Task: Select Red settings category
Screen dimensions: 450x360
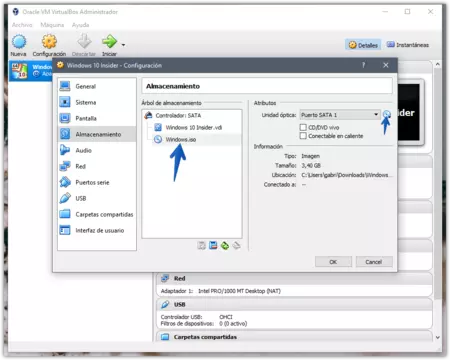Action: tap(97, 166)
